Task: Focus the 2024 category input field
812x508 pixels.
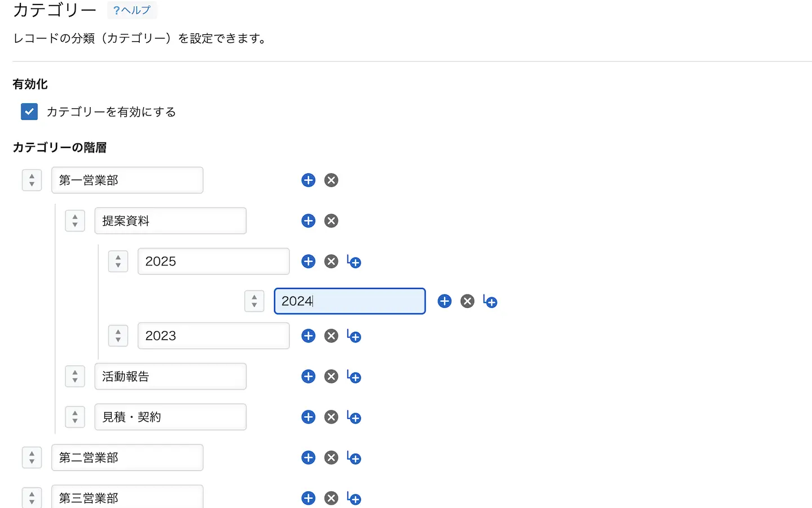Action: (x=349, y=301)
